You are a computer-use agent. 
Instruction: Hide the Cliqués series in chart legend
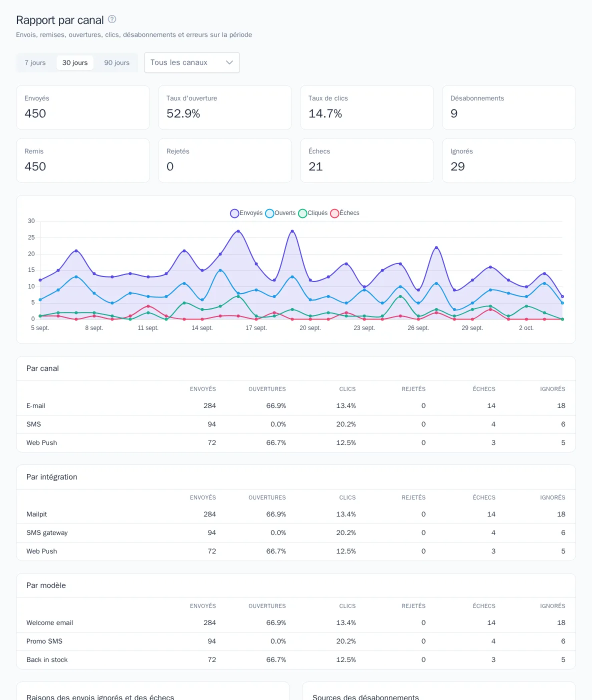click(x=312, y=213)
